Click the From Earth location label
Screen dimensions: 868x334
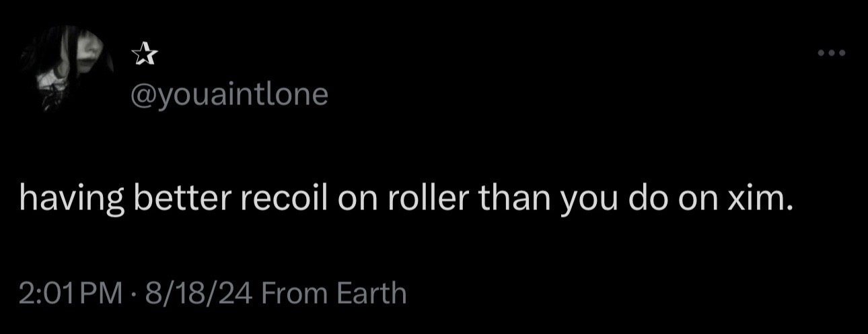[x=333, y=294]
